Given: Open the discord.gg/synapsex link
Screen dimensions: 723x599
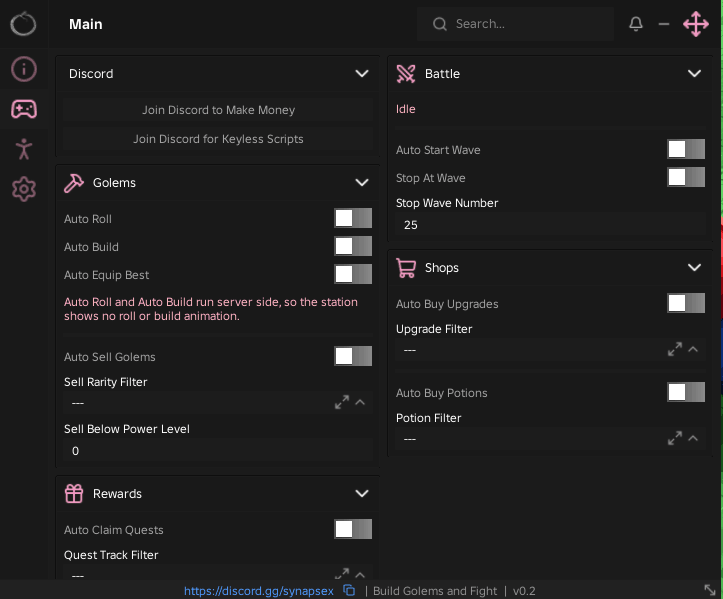Looking at the screenshot, I should tap(259, 591).
